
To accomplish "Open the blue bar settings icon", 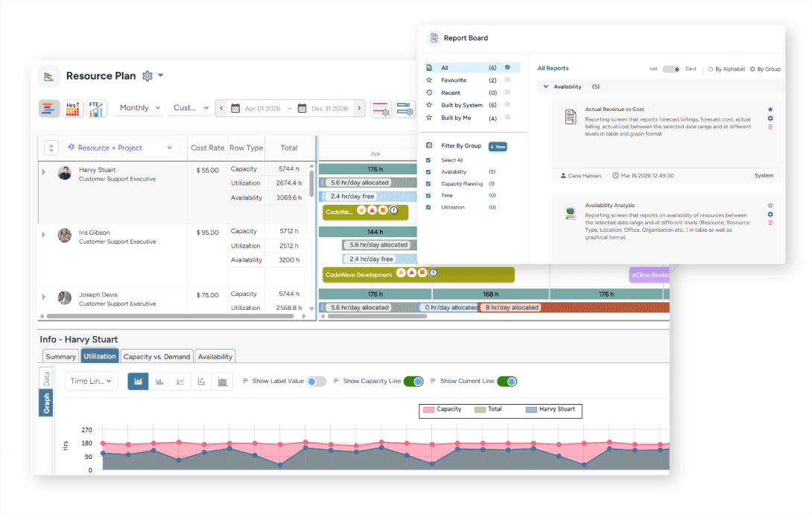I will click(405, 109).
